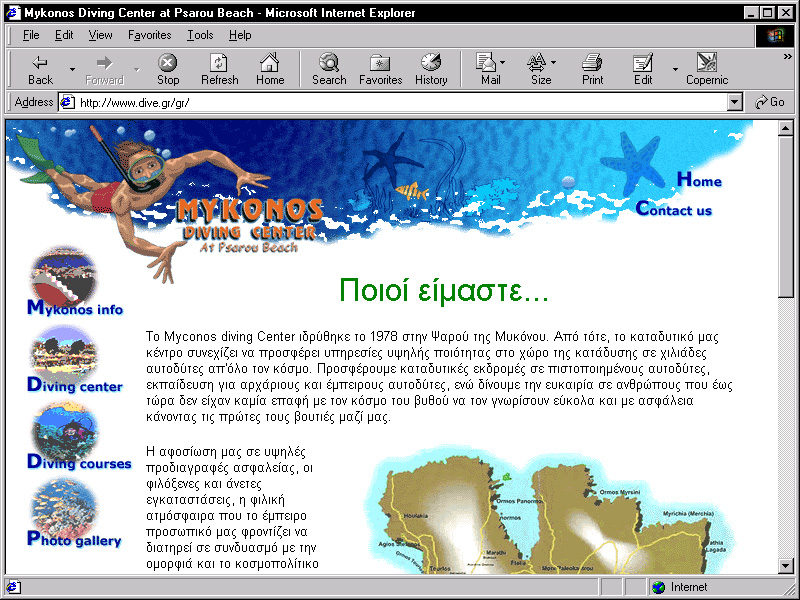Click the green heading Ποιοί είμαστε...
Screen dimensions: 800x600
[x=443, y=290]
